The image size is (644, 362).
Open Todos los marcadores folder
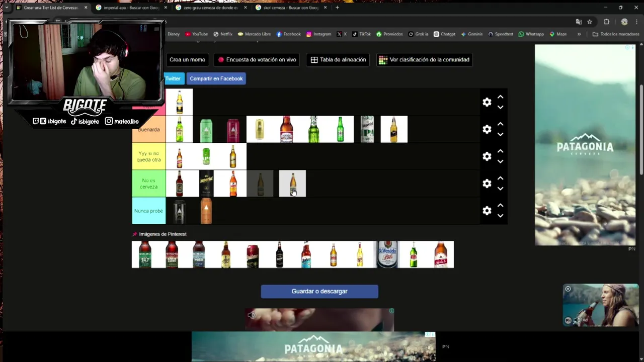pos(616,34)
